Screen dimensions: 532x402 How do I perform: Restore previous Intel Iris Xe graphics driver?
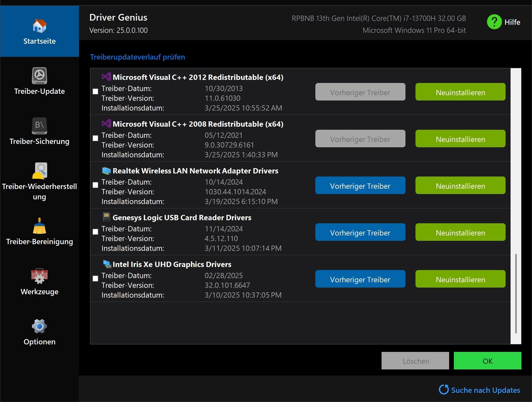(360, 279)
